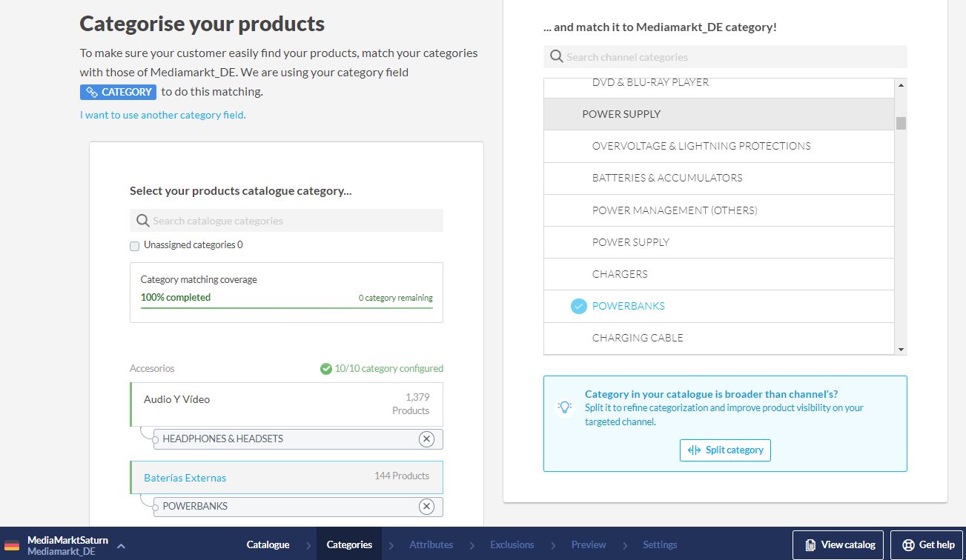Screen dimensions: 966x560
Task: Remove POWERBANKS mapping with X icon
Action: tap(426, 507)
